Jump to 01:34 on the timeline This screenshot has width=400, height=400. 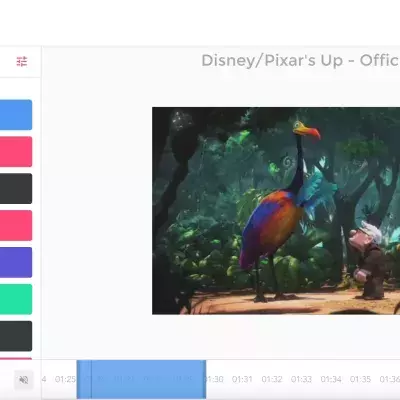[331, 379]
